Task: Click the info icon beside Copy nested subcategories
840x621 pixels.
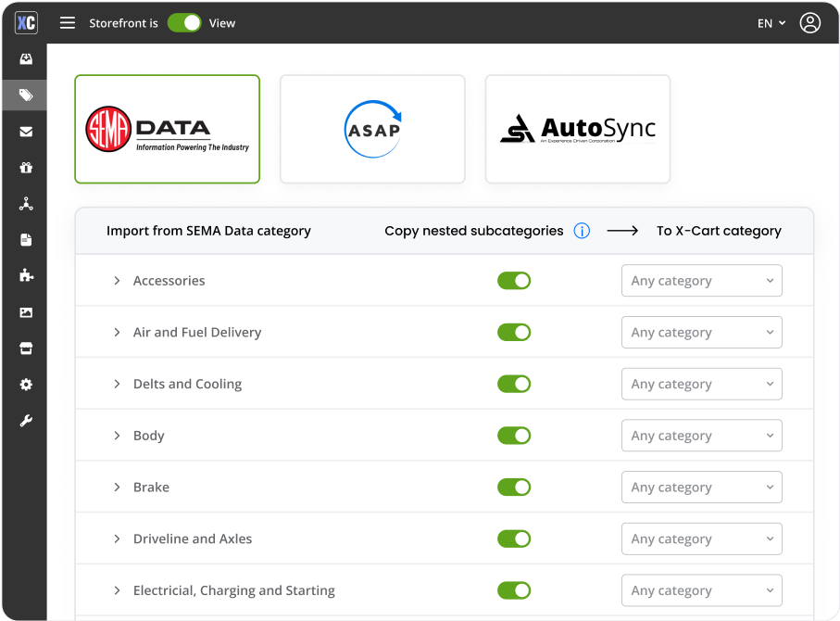Action: tap(582, 231)
